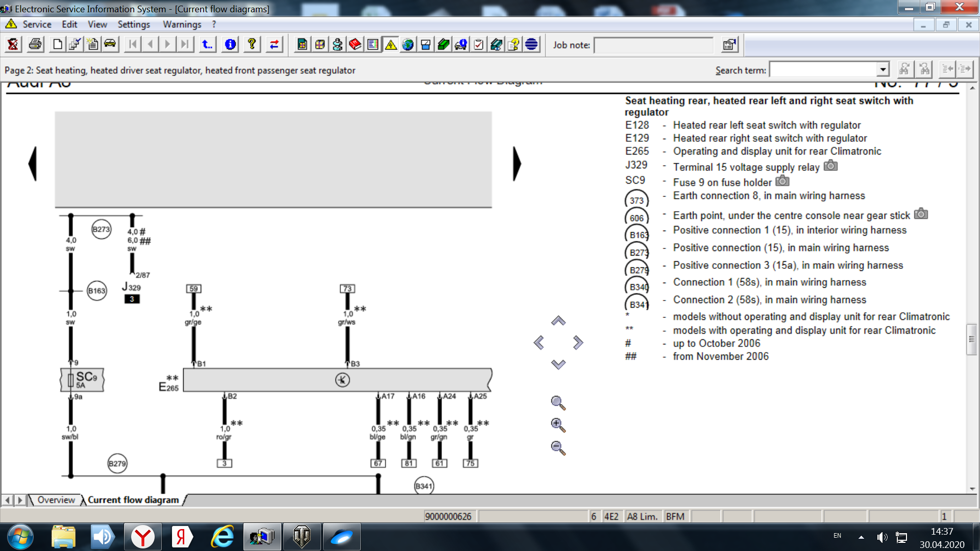Viewport: 980px width, 551px height.
Task: Open the Service menu
Action: pos(37,24)
